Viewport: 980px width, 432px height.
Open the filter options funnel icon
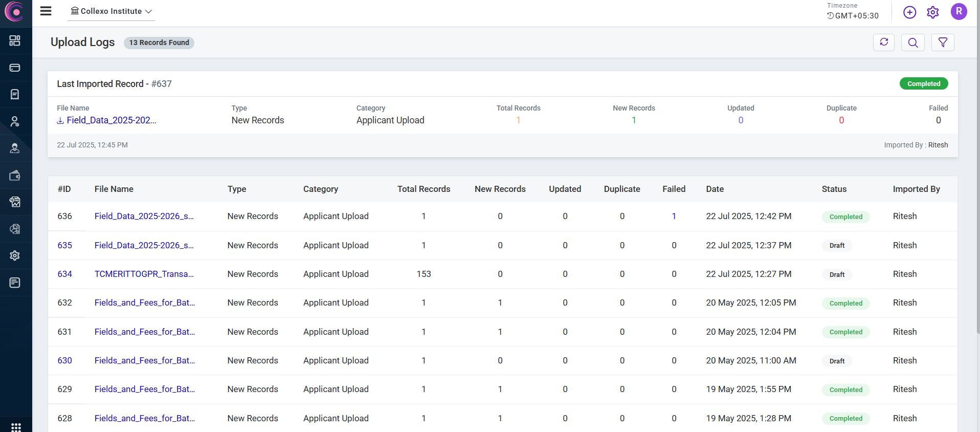pos(942,42)
